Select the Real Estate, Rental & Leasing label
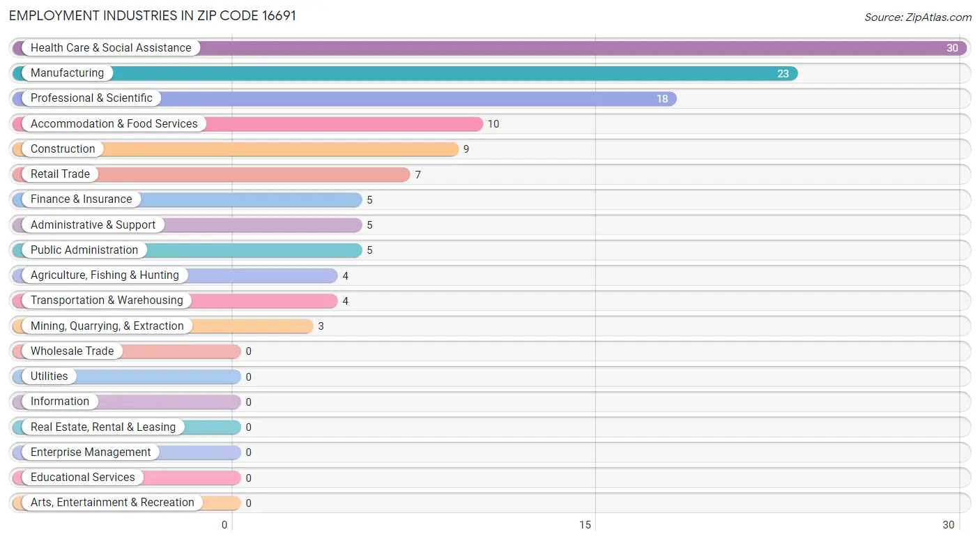 [103, 427]
